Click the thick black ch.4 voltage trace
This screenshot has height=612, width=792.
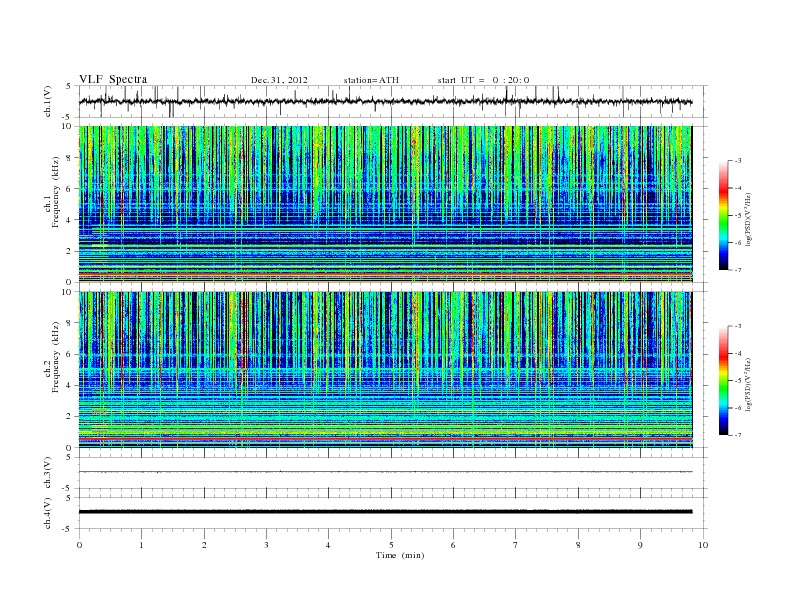[385, 512]
